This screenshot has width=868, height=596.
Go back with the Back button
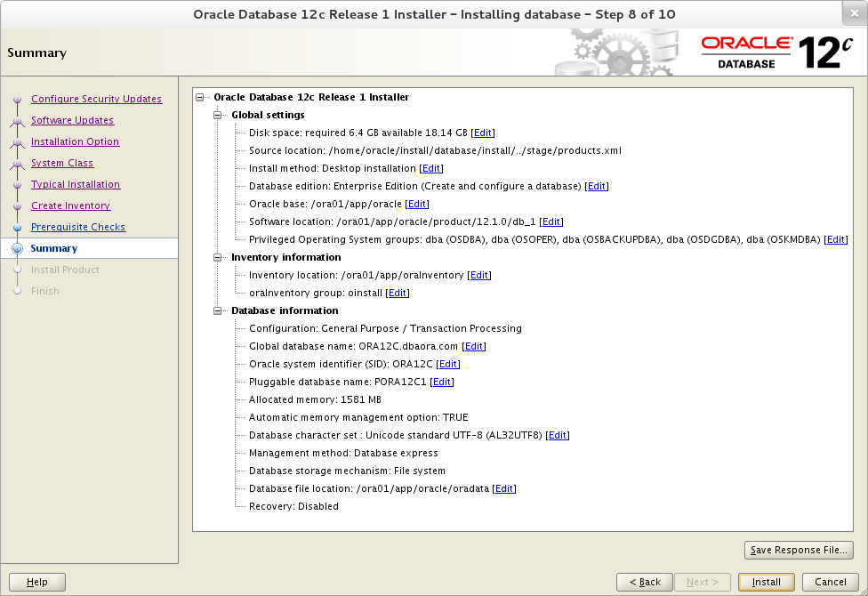(645, 582)
